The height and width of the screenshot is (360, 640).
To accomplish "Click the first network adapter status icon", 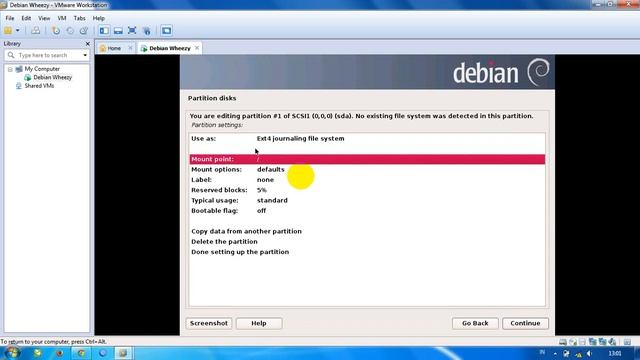I will (592, 342).
